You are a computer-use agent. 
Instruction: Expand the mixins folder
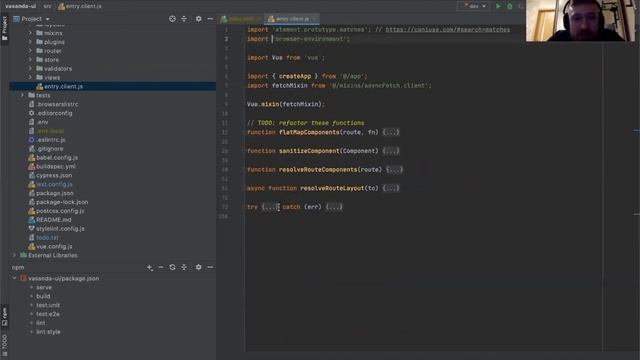pyautogui.click(x=30, y=33)
